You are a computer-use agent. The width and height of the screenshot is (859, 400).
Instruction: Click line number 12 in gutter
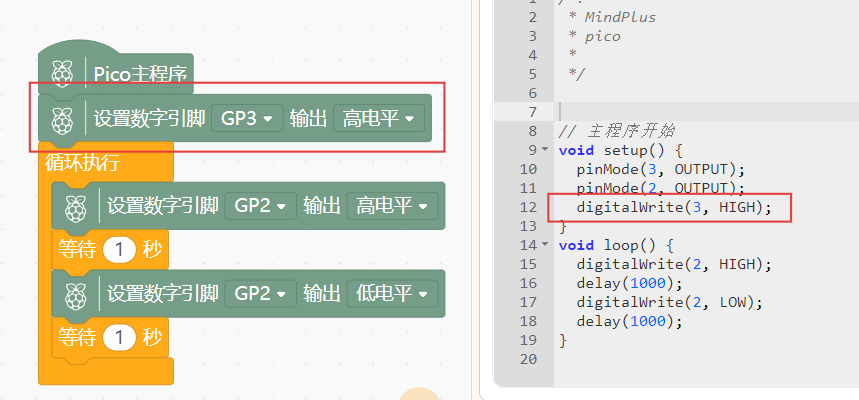pyautogui.click(x=528, y=207)
